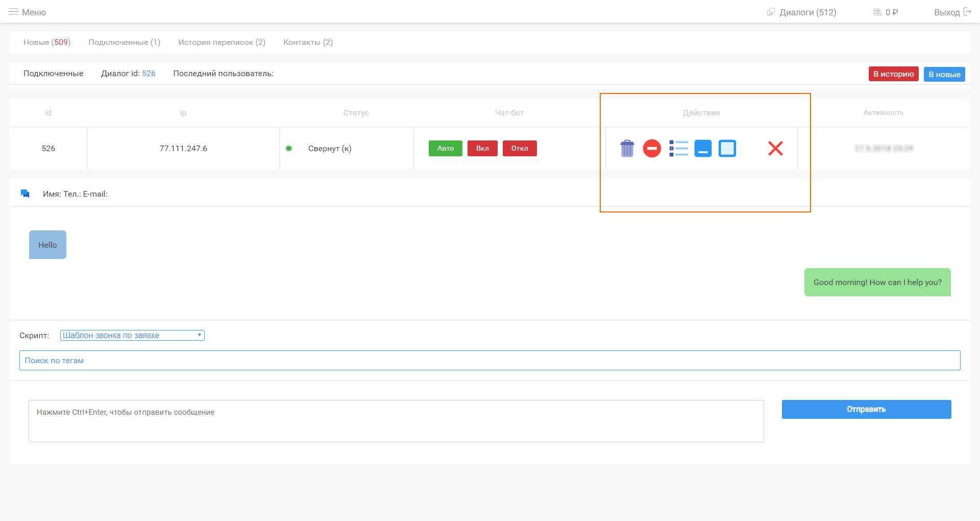This screenshot has height=521, width=980.
Task: Click the Активность column header
Action: [884, 112]
